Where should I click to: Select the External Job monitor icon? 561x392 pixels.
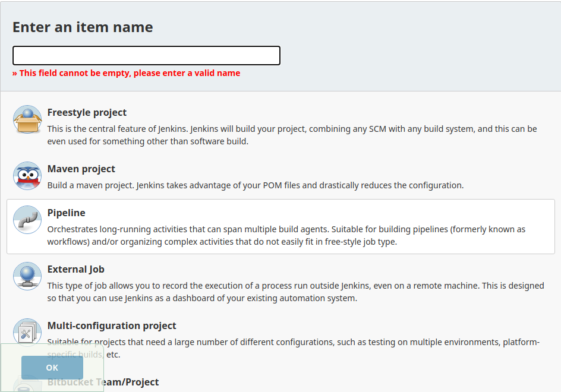click(x=27, y=276)
